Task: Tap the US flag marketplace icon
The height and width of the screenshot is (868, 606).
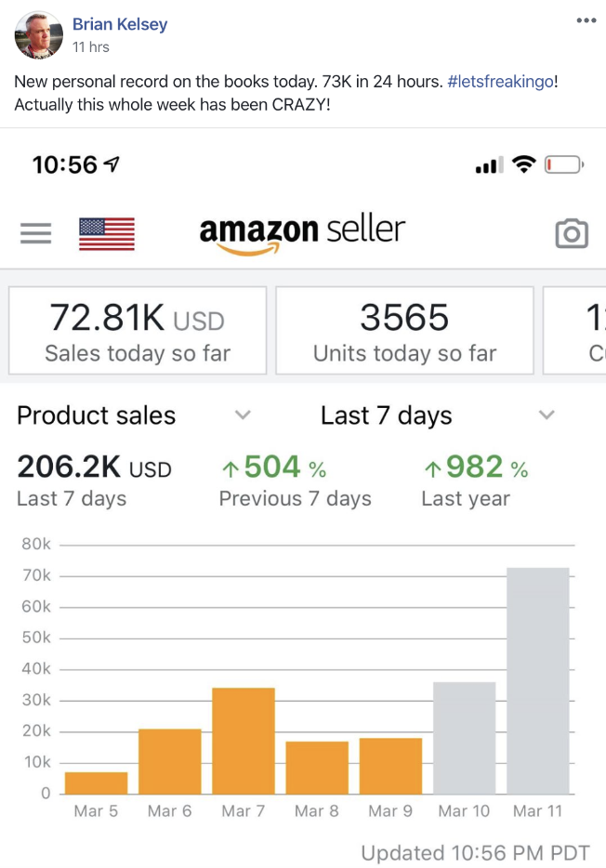Action: 107,233
